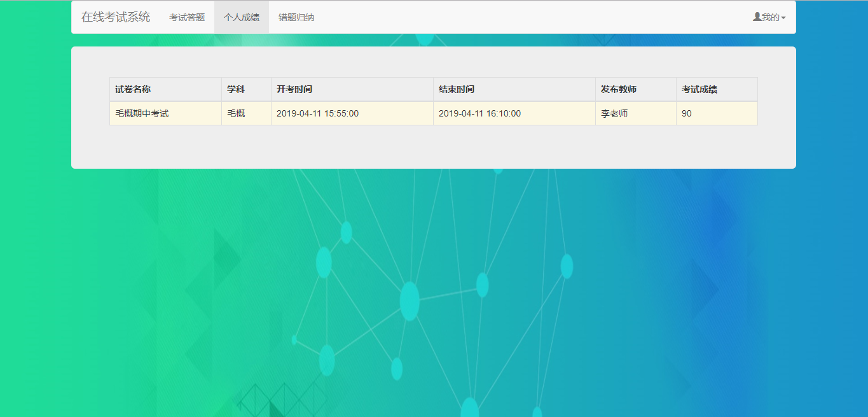Click the 在线考试系统 brand title
868x417 pixels.
(x=116, y=17)
